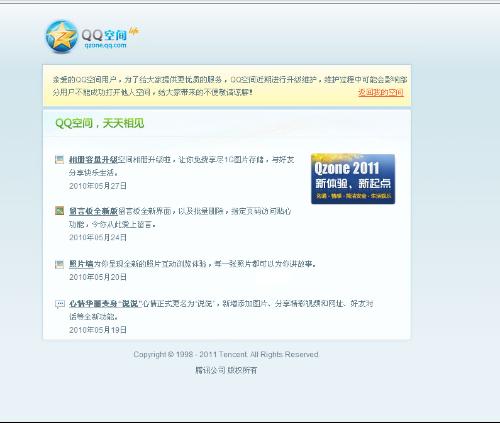Click the icon beside 相册容量升级 news item
This screenshot has width=500, height=423.
coord(59,160)
